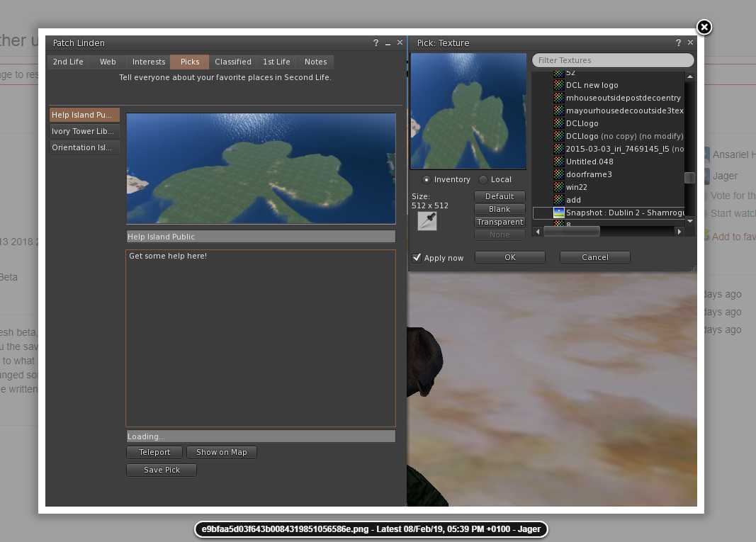Viewport: 756px width, 542px height.
Task: Click the Transparent texture button
Action: (x=500, y=222)
